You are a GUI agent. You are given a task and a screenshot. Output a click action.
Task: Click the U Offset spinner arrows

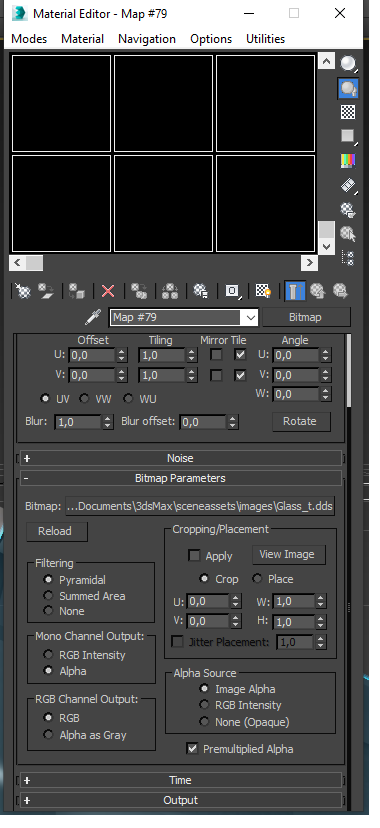(x=122, y=355)
